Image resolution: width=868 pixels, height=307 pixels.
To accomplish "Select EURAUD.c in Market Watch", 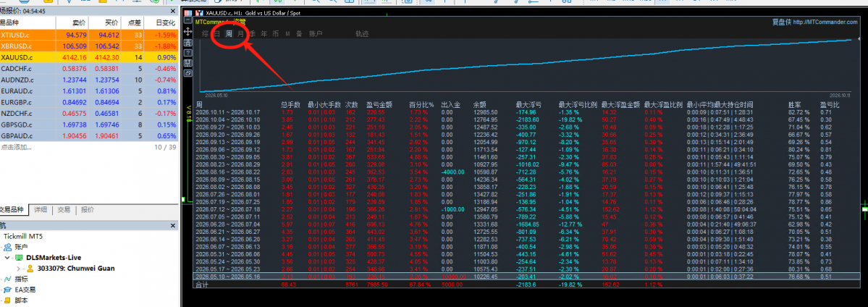I will point(88,91).
